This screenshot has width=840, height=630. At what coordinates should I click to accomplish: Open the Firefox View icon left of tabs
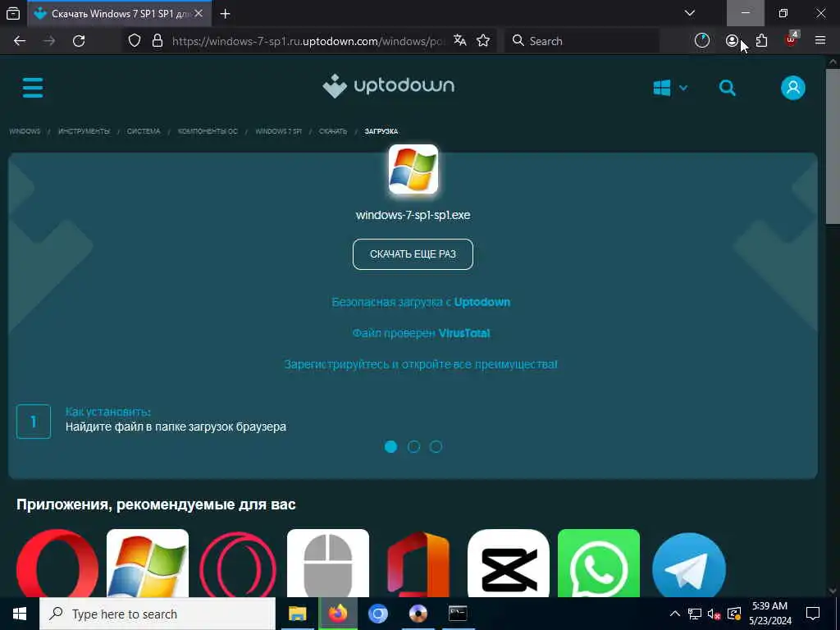[x=13, y=14]
